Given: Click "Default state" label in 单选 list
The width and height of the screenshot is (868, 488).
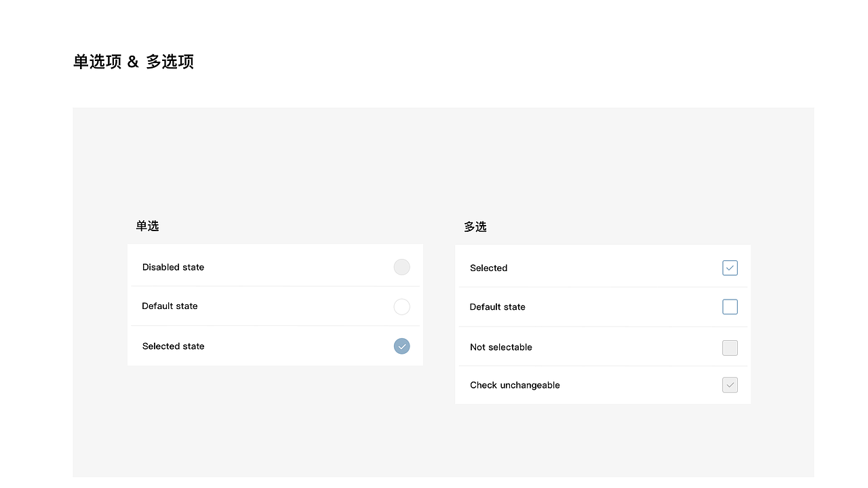Looking at the screenshot, I should [x=170, y=306].
